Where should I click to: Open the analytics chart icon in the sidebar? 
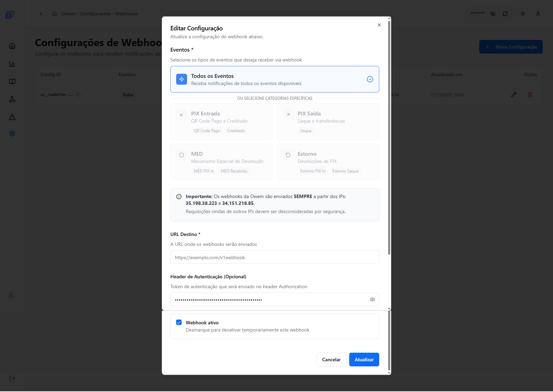click(12, 64)
